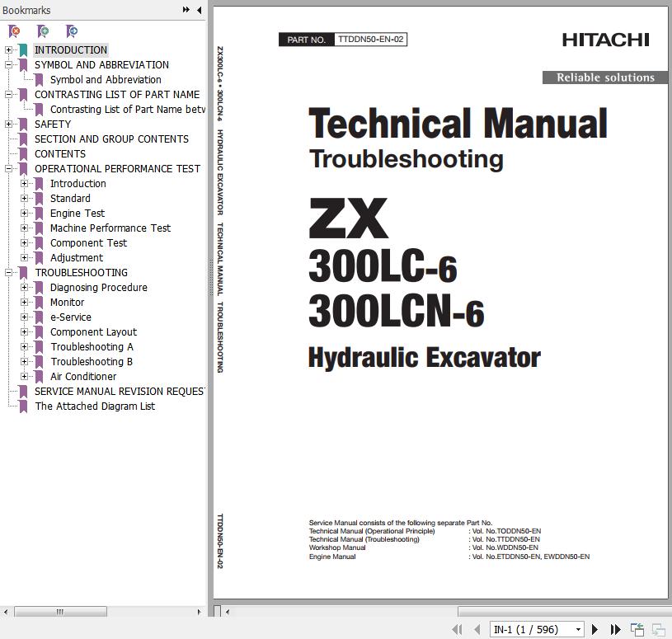The image size is (672, 639).
Task: Open The Attached Diagram List bookmark
Action: coord(95,406)
